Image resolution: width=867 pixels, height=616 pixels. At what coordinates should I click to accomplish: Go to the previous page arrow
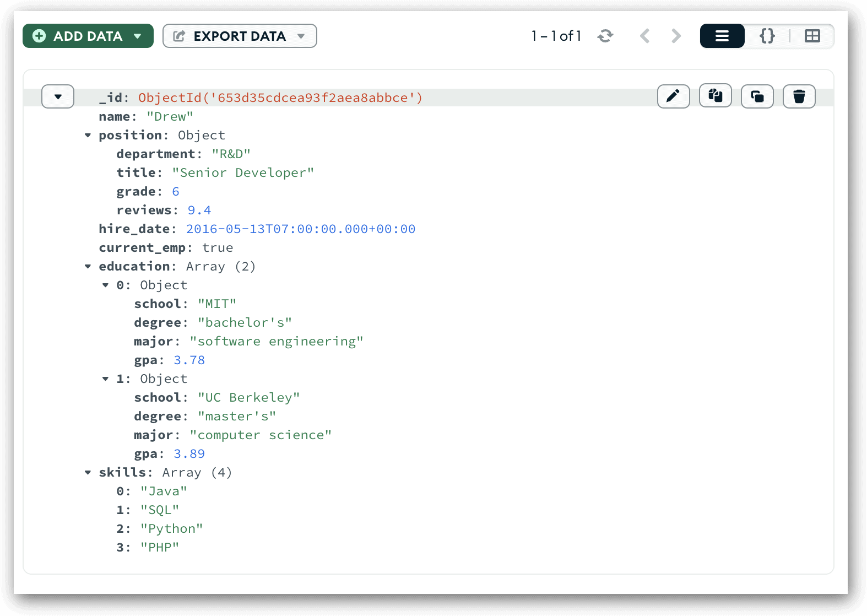[x=644, y=36]
